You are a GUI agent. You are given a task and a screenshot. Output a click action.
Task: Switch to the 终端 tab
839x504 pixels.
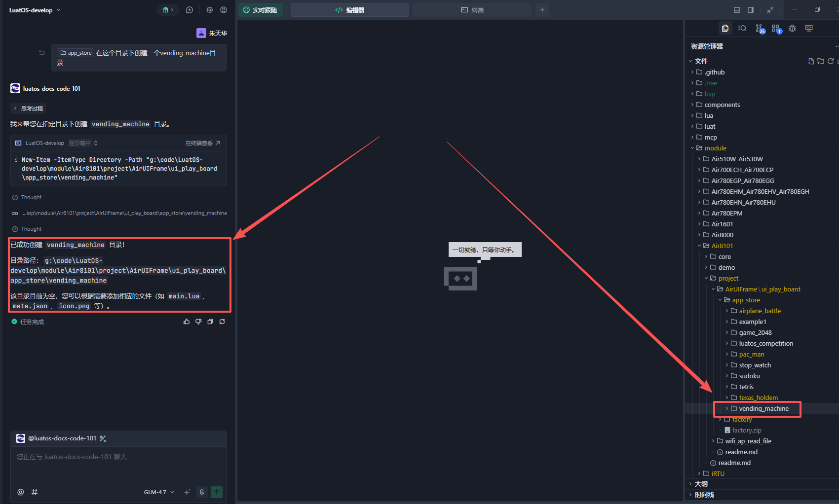pyautogui.click(x=472, y=10)
